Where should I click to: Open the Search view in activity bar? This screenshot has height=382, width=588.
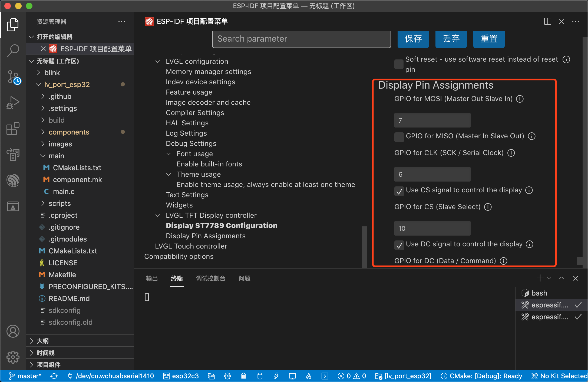tap(13, 51)
